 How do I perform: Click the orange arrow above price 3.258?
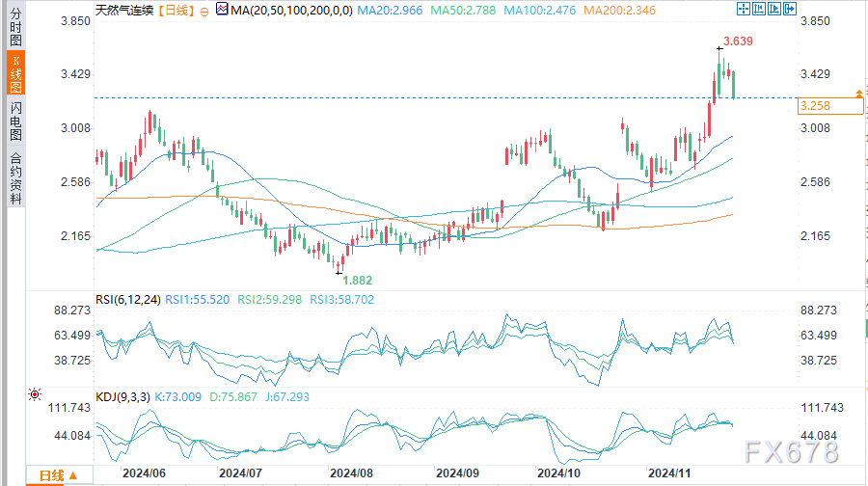858,93
